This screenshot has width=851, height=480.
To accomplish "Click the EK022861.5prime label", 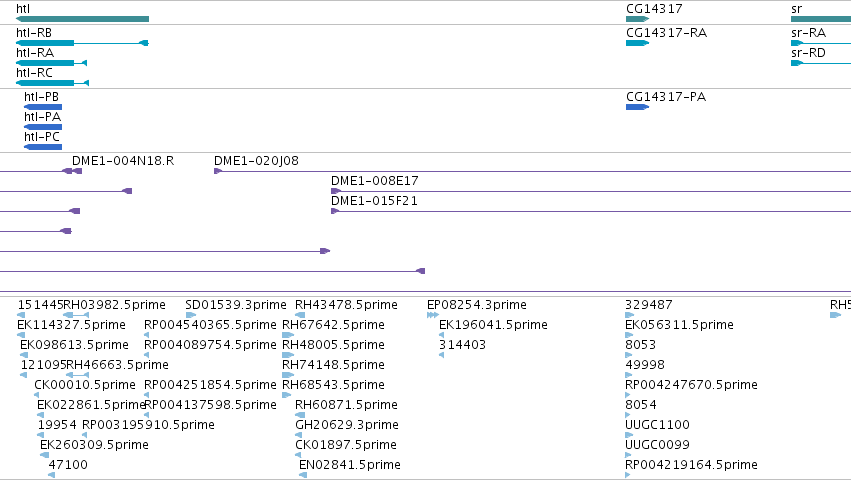I will pos(91,405).
